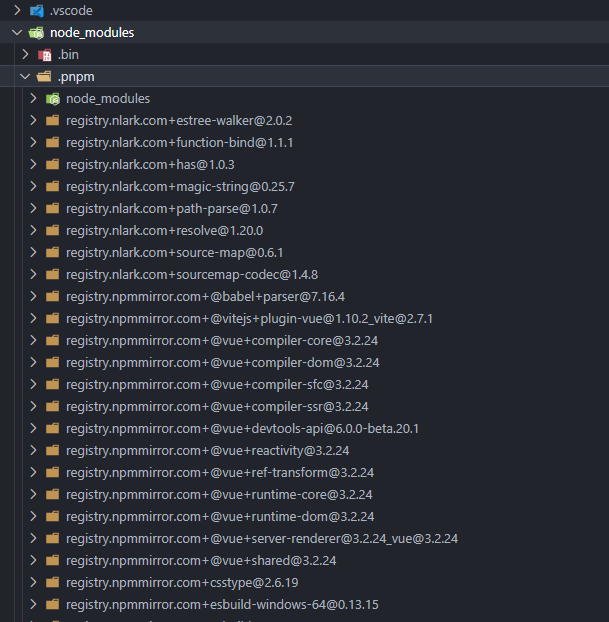The height and width of the screenshot is (622, 609).
Task: Select the @vue+shared@3.2.24 label
Action: (201, 561)
